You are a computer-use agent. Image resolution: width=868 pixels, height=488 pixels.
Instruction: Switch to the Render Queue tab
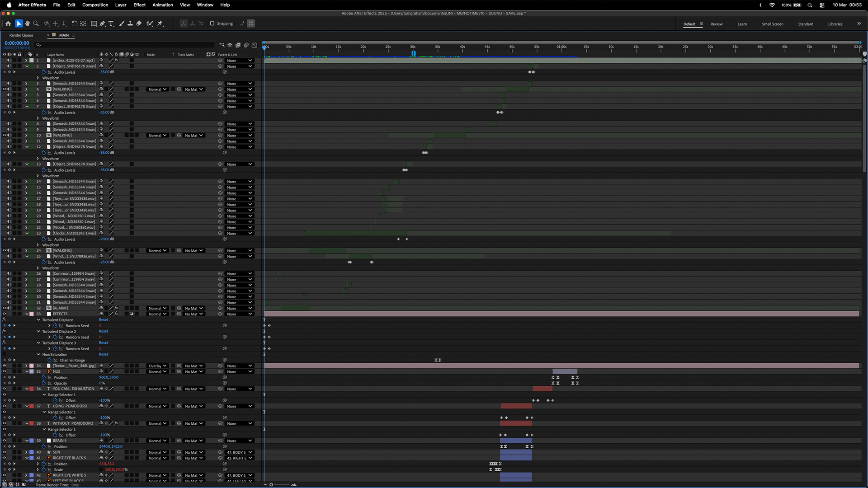(x=21, y=35)
